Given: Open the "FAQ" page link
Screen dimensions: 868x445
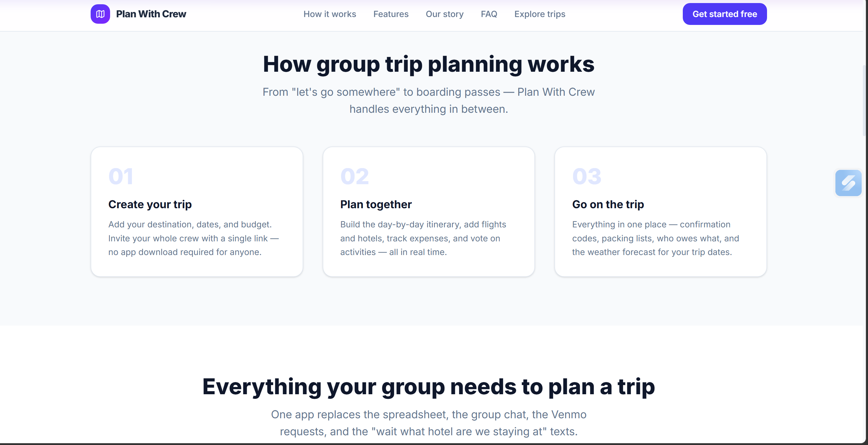Looking at the screenshot, I should pyautogui.click(x=489, y=14).
